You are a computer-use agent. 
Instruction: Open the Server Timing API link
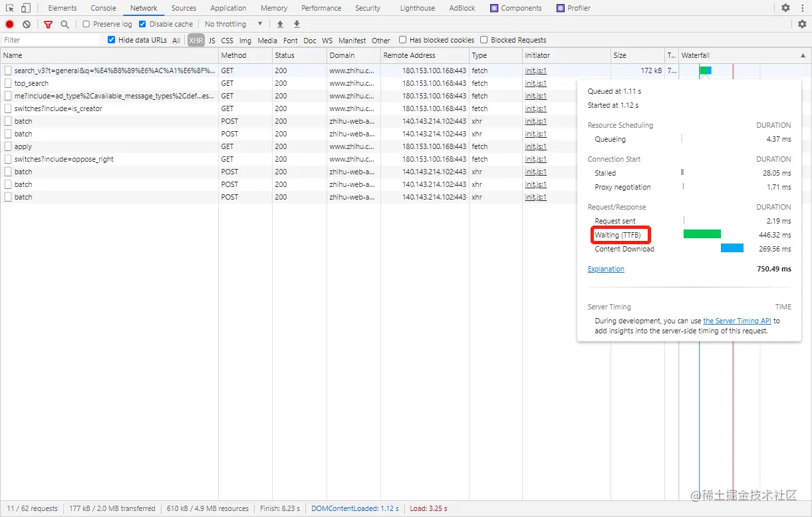click(737, 321)
